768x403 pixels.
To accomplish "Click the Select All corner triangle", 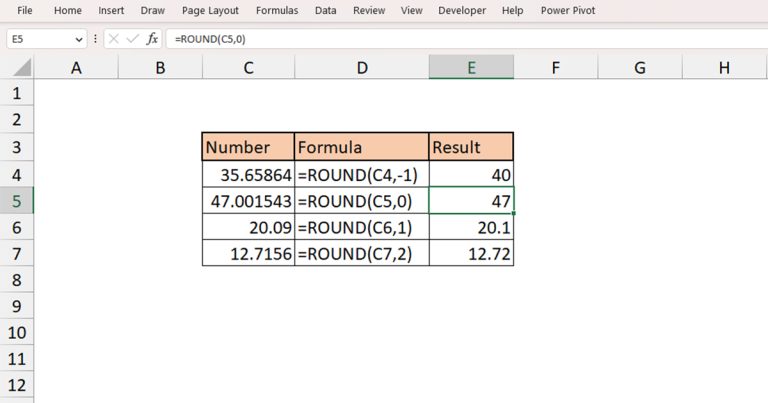I will (x=22, y=68).
